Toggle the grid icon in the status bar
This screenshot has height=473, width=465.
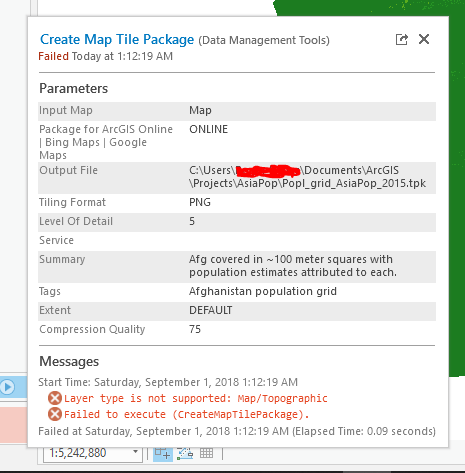[x=206, y=453]
